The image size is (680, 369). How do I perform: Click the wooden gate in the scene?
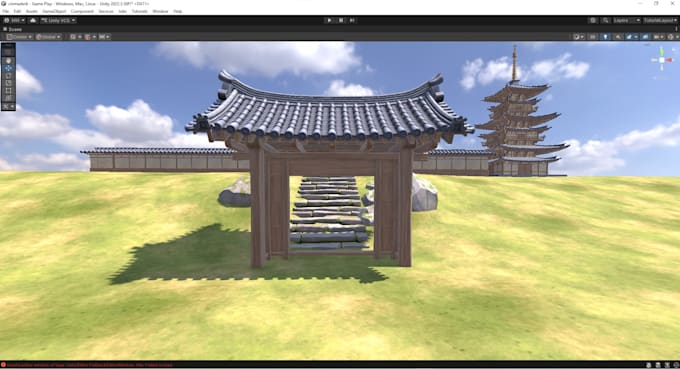click(x=331, y=169)
